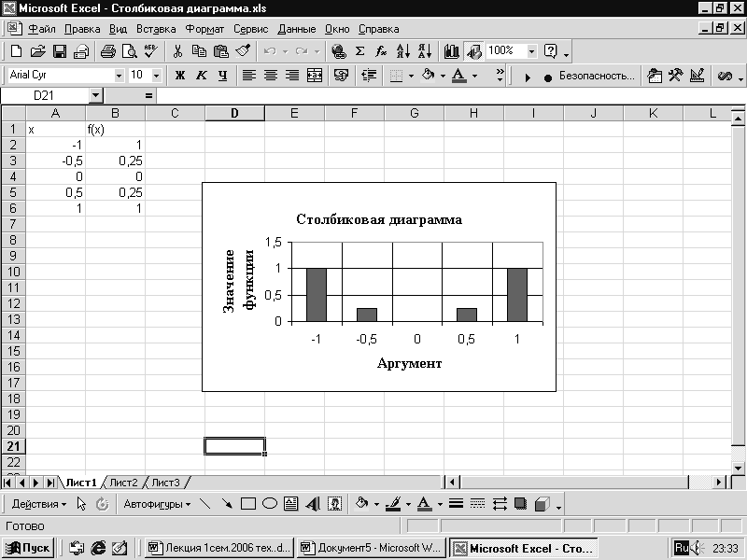Viewport: 747px width, 560px height.
Task: Click line color brush on drawing toolbar
Action: tap(393, 504)
